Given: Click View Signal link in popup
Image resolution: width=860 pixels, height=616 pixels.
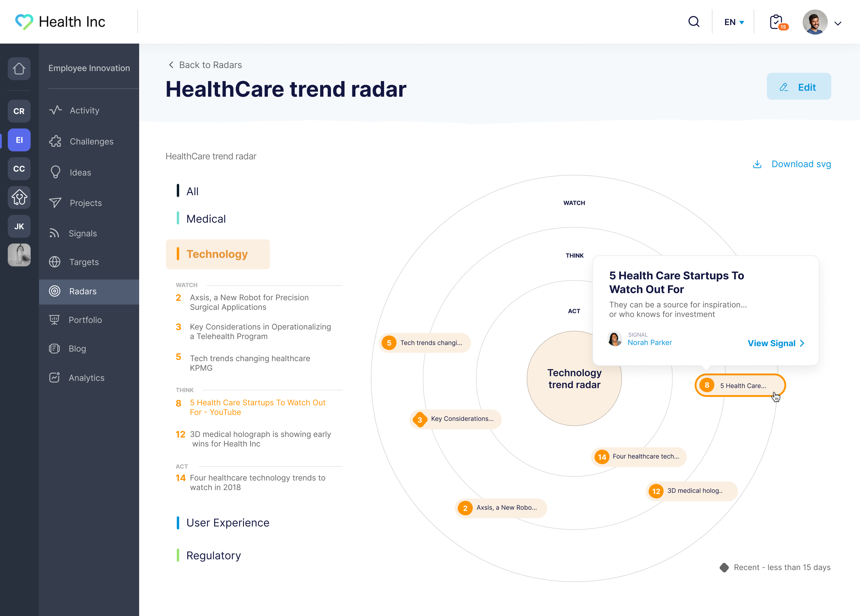Looking at the screenshot, I should pos(775,343).
